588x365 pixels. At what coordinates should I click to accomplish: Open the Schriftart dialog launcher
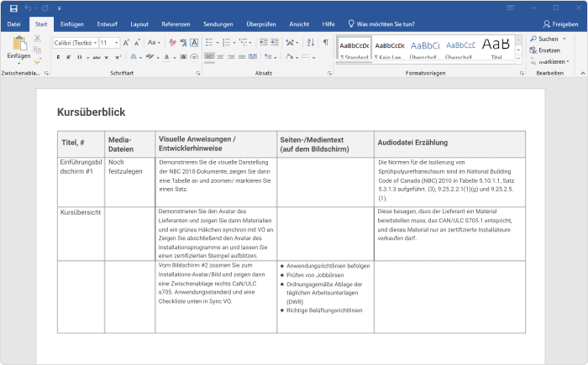(x=197, y=74)
